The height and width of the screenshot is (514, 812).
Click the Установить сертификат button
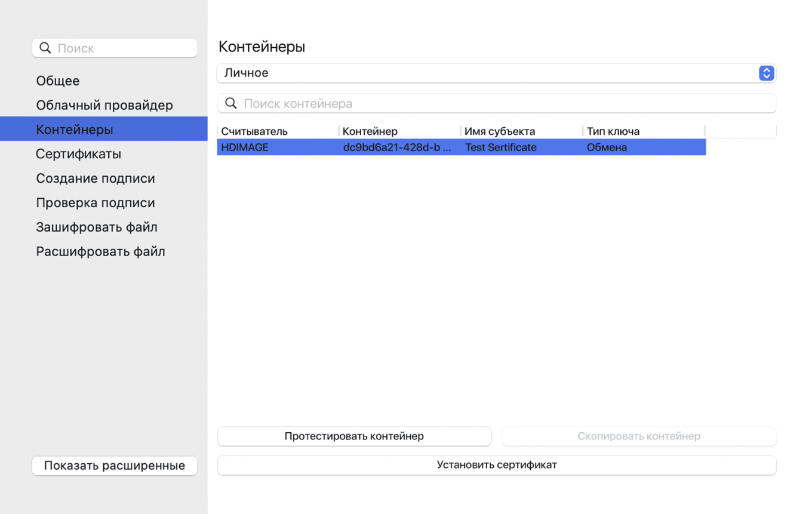click(x=496, y=465)
